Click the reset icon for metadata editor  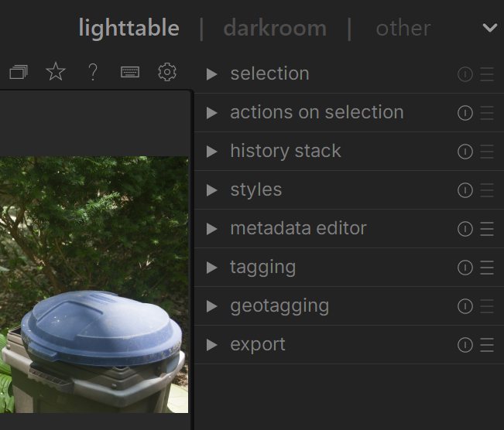[465, 229]
